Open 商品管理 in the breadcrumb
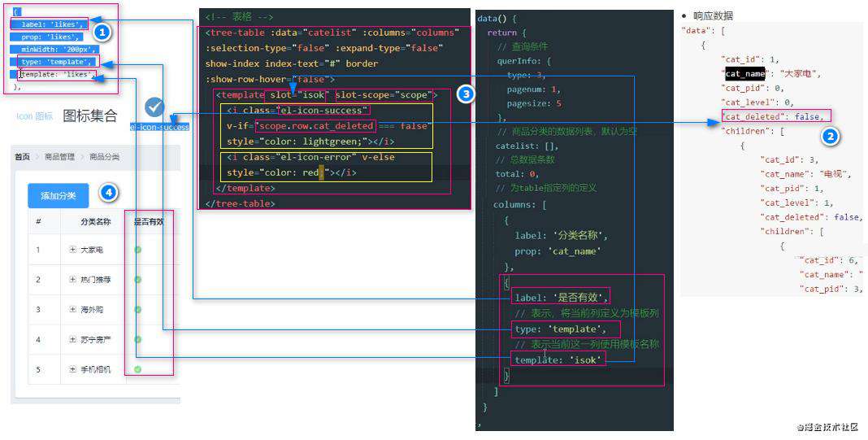Image resolution: width=868 pixels, height=440 pixels. [x=59, y=157]
